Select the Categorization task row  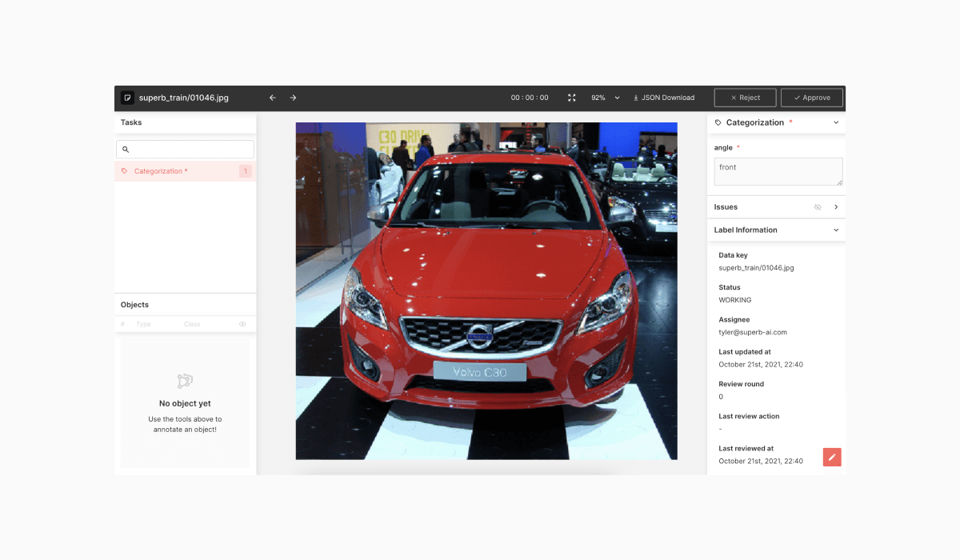tap(185, 171)
